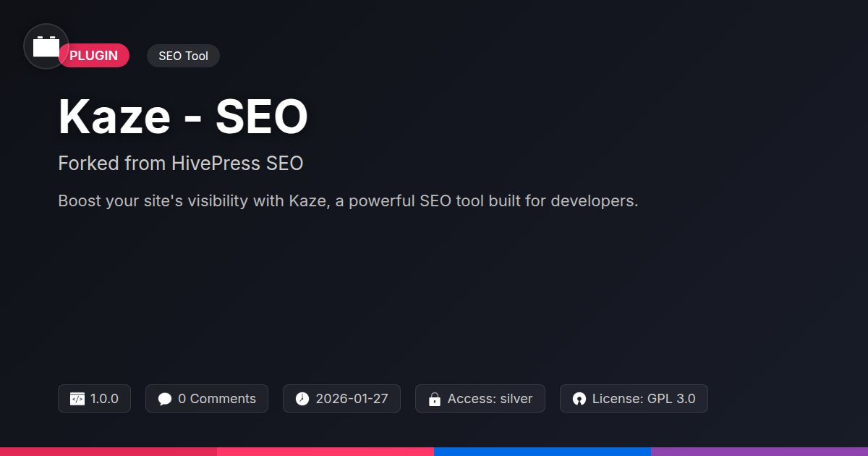The height and width of the screenshot is (456, 868).
Task: Click the License: GPL 3.0 badge
Action: tap(634, 399)
